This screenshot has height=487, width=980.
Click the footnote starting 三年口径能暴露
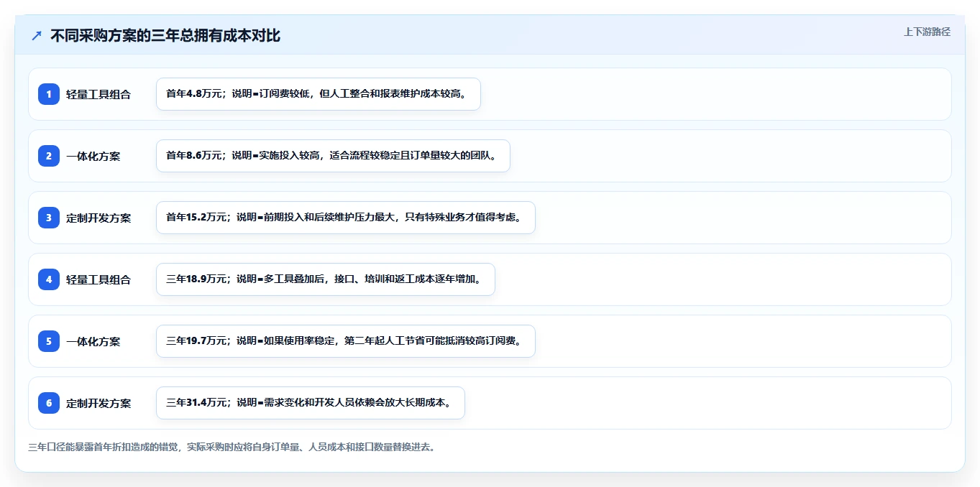pos(232,447)
